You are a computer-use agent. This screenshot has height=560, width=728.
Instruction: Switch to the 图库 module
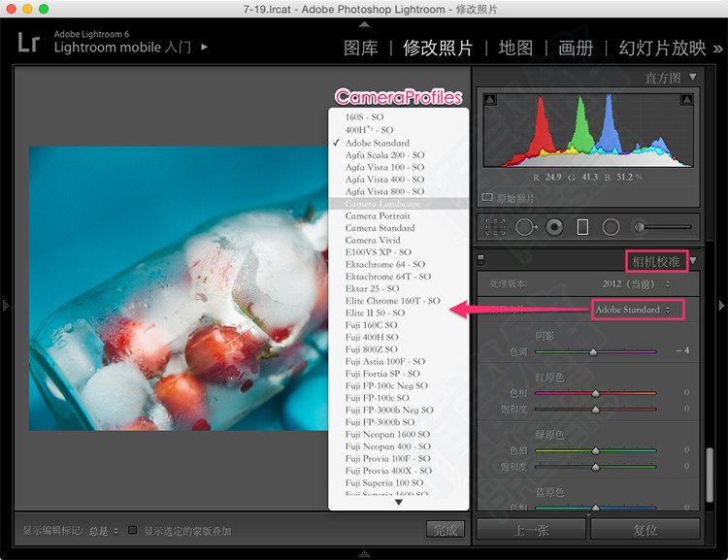tap(361, 48)
